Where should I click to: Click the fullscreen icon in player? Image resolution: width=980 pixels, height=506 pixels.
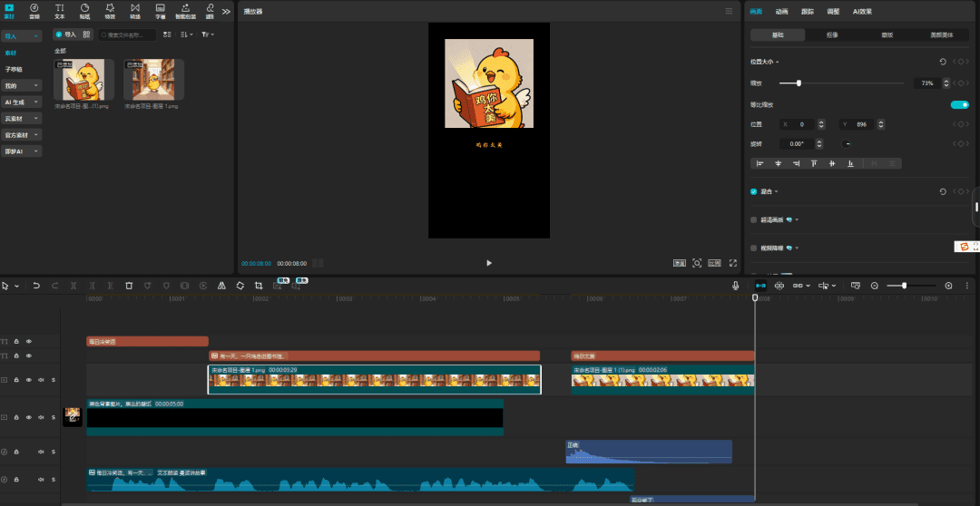[x=732, y=263]
